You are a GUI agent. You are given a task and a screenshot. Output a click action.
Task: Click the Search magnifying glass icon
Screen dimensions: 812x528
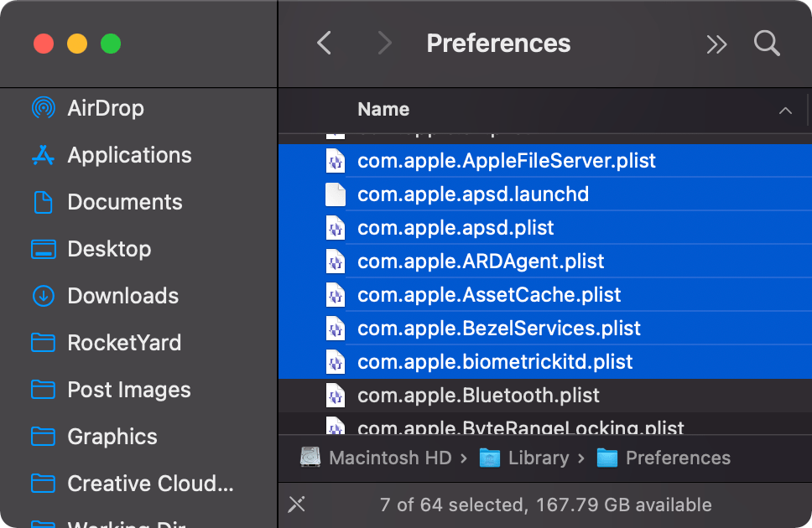pos(767,44)
